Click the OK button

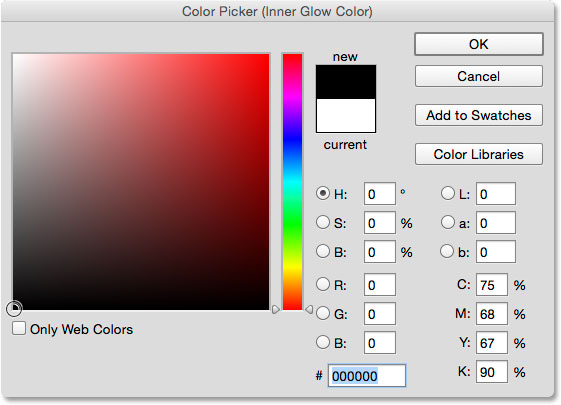(x=479, y=44)
